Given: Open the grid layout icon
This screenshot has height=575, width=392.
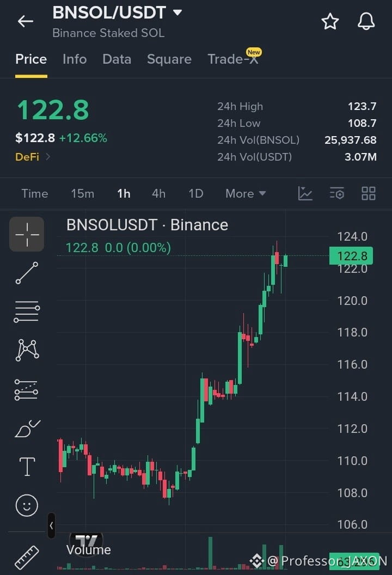Looking at the screenshot, I should 368,193.
